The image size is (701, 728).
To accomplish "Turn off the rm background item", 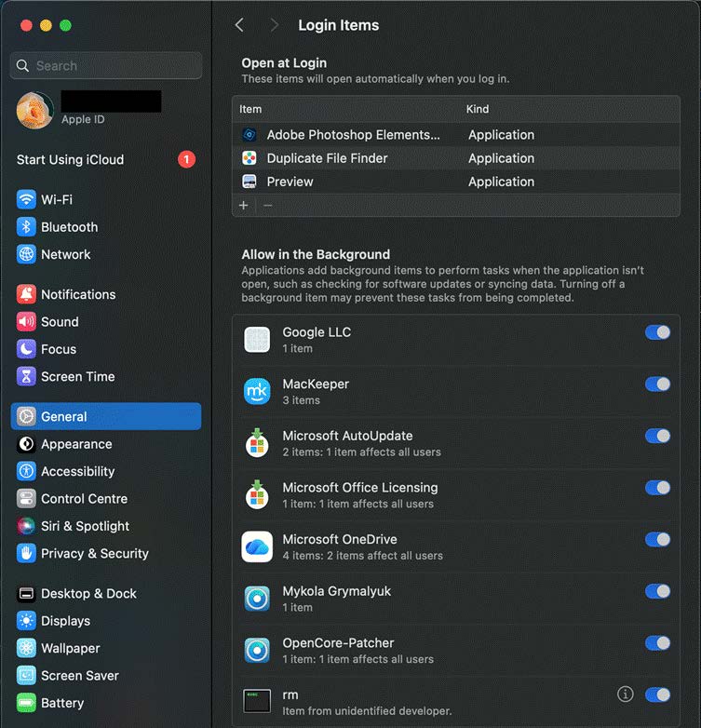I will click(657, 694).
